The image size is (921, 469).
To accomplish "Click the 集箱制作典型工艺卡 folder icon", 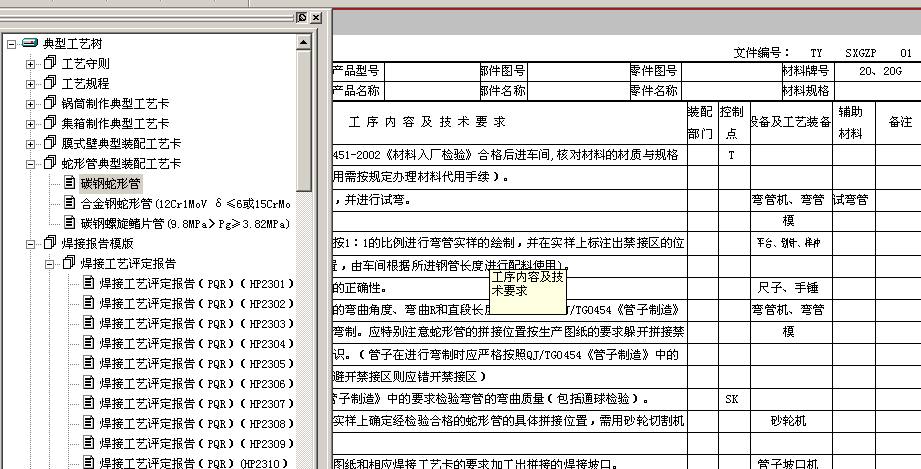I will point(50,123).
